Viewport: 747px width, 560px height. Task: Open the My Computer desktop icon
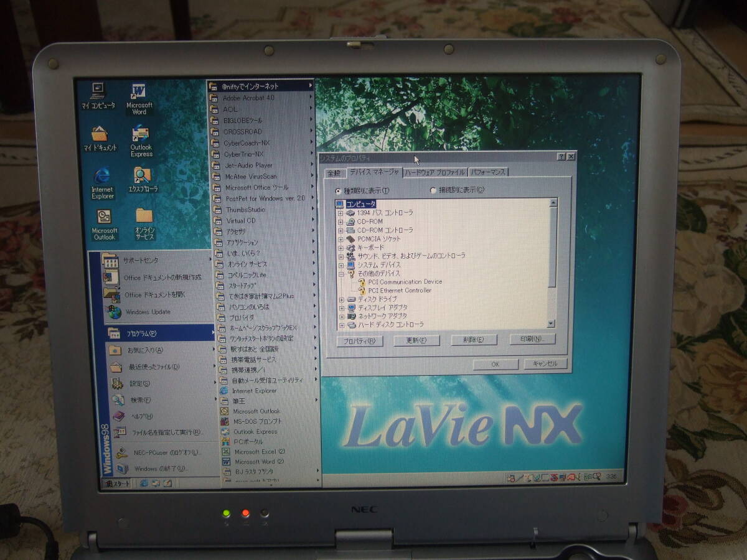point(98,96)
